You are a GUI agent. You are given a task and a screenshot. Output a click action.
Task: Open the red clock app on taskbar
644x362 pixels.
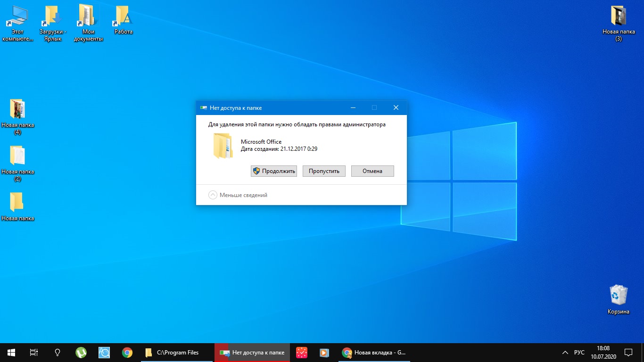tap(302, 352)
